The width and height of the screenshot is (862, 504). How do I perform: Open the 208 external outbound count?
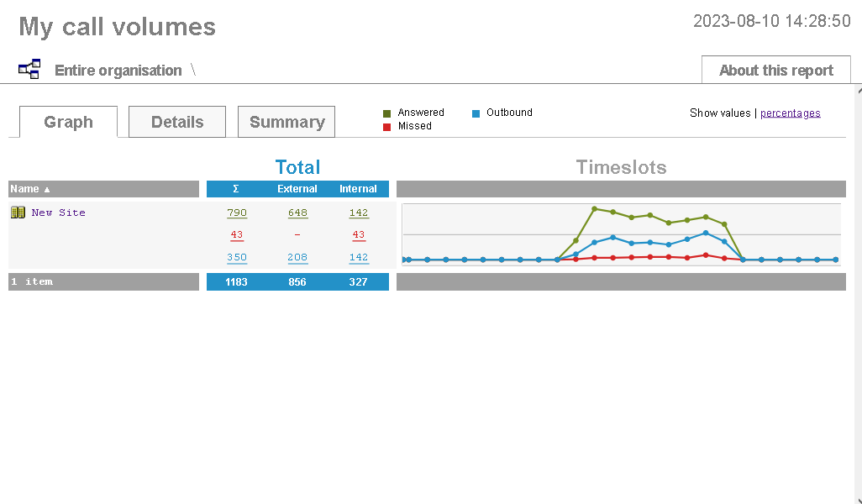tap(297, 257)
